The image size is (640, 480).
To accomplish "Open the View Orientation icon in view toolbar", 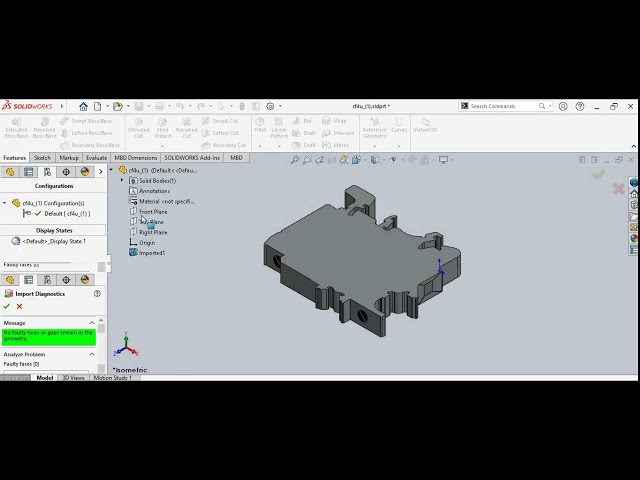I will tap(356, 160).
